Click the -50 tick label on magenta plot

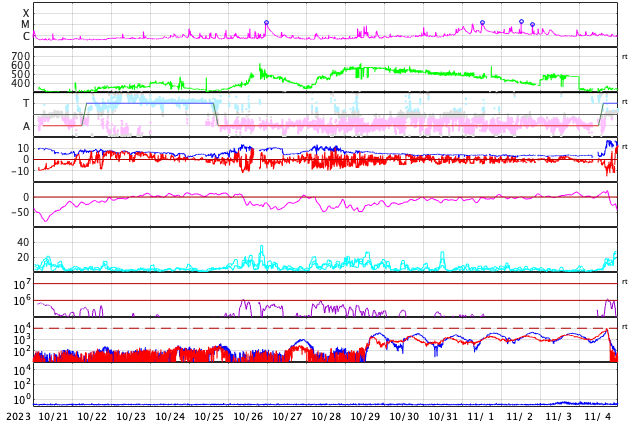point(20,212)
